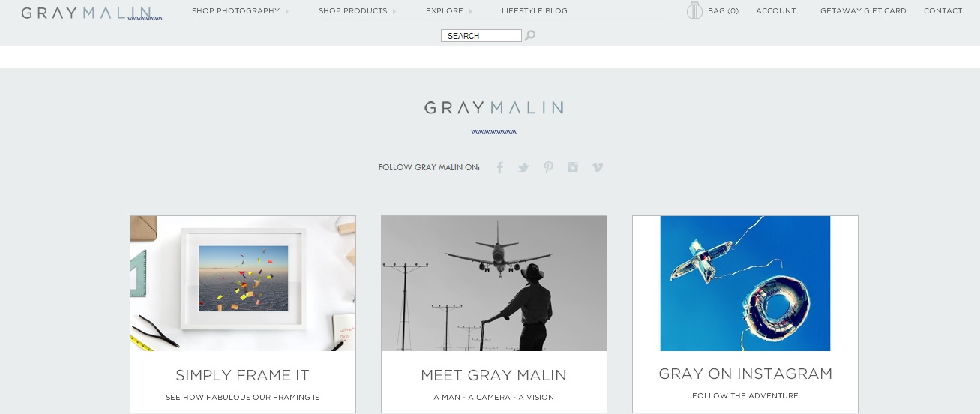
Task: Expand the Shop Products menu arrow
Action: [x=394, y=11]
